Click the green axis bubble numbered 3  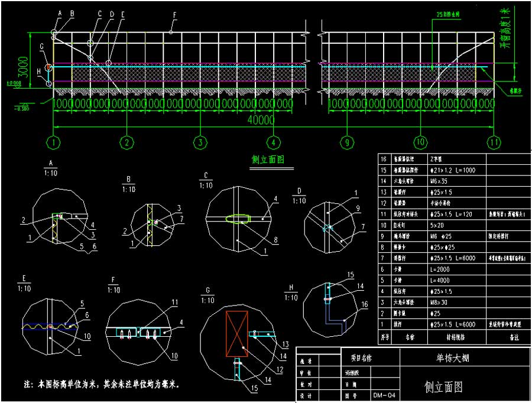click(x=200, y=142)
